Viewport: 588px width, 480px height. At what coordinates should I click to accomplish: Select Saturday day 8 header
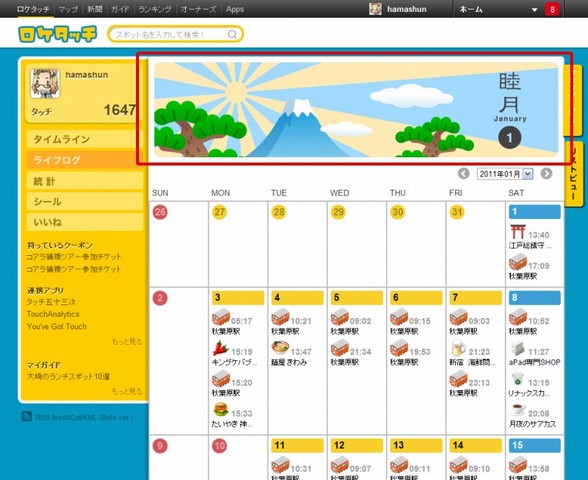(x=535, y=297)
